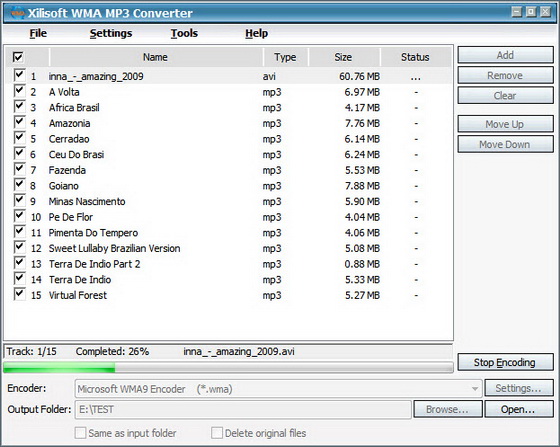Uncheck the A Volta track checkbox

19,91
